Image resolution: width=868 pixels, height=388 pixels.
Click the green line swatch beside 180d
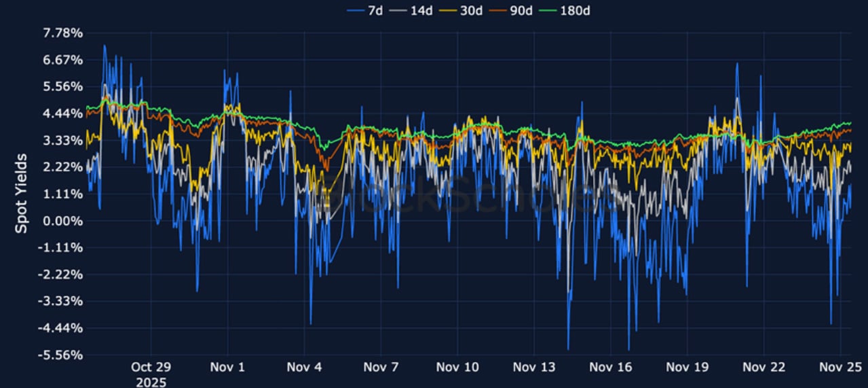coord(547,10)
